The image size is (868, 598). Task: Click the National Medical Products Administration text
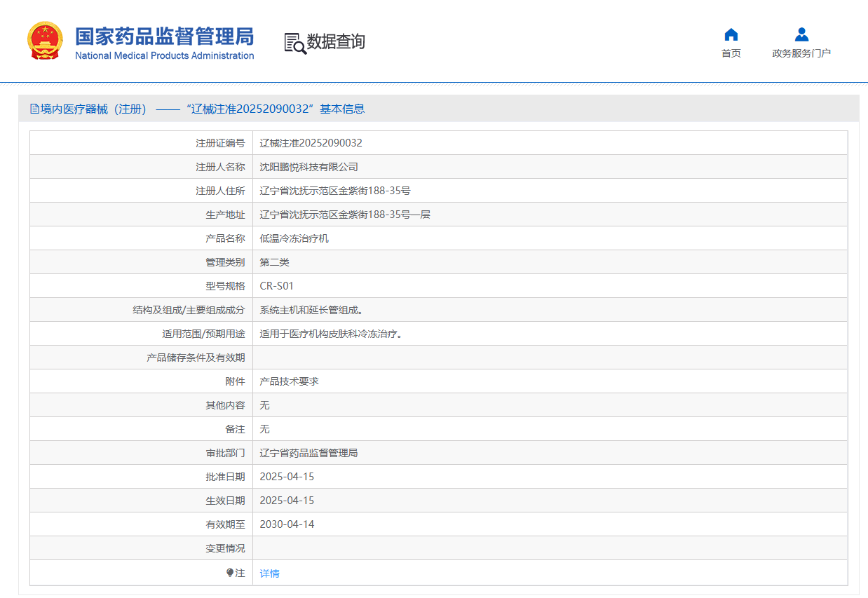[164, 56]
